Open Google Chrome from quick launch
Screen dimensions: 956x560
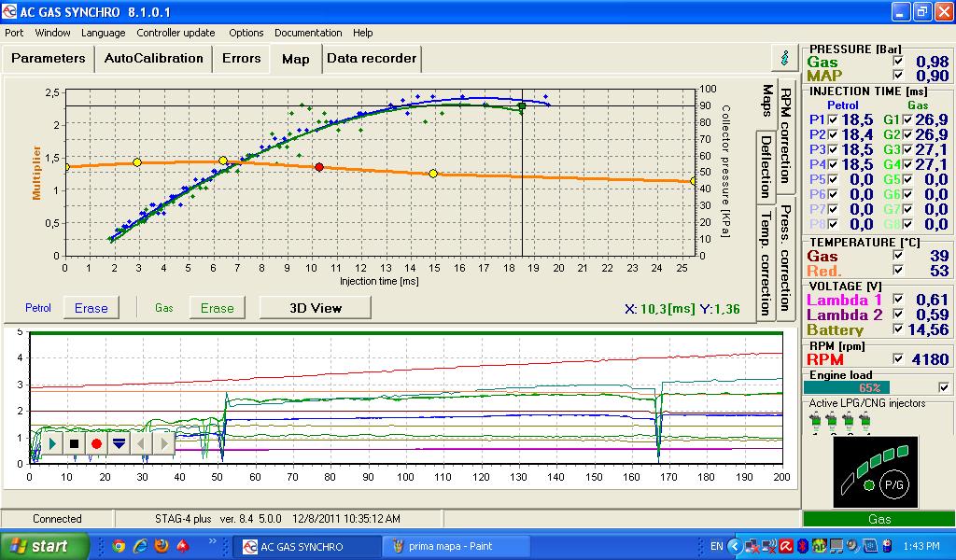(x=119, y=546)
